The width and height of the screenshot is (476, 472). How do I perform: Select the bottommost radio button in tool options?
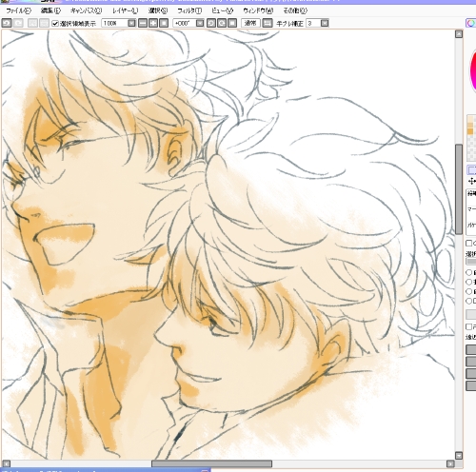[x=468, y=301]
